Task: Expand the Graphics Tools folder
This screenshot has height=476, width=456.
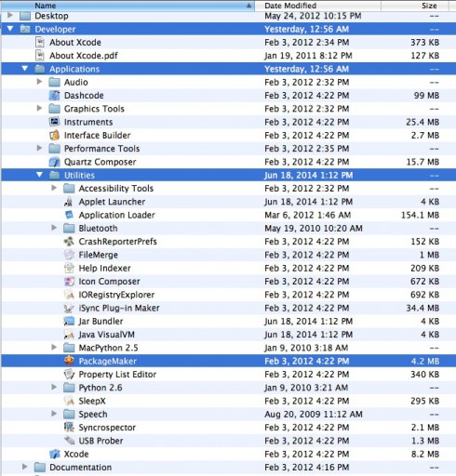Action: point(39,108)
